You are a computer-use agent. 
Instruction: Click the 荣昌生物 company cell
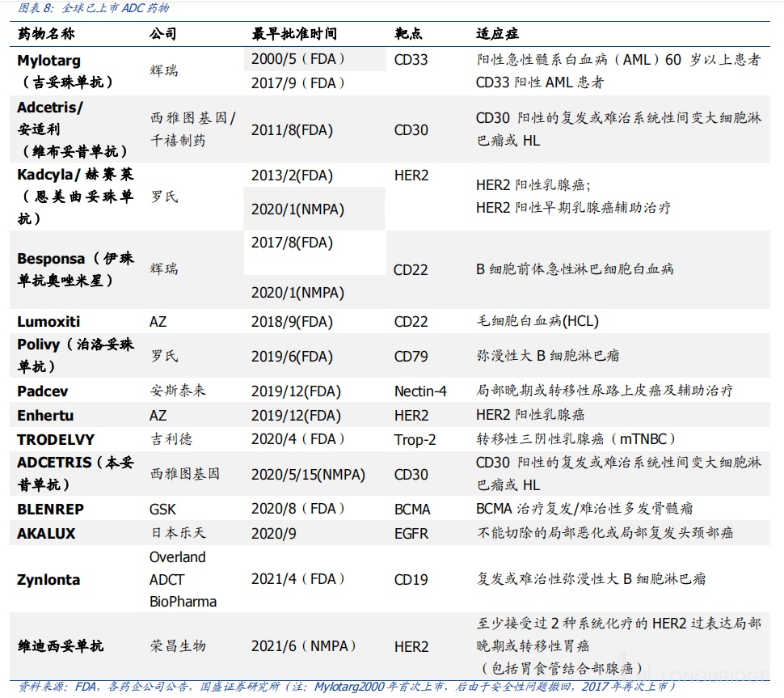178,646
